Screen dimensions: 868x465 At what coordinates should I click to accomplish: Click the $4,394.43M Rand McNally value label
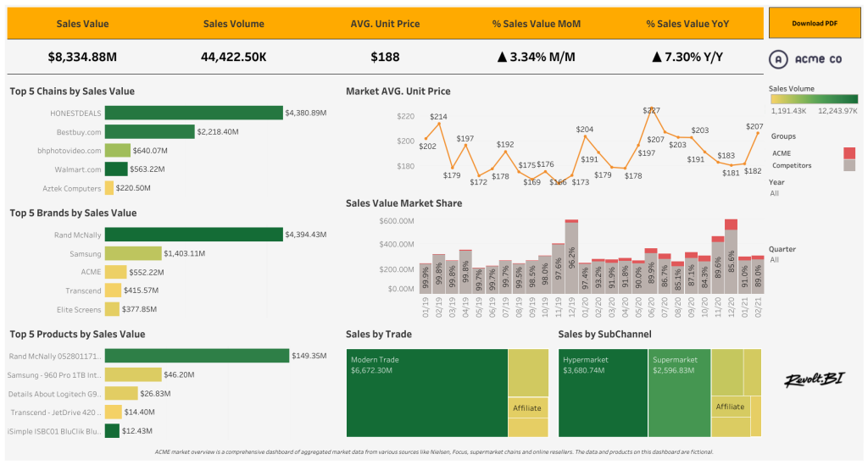[305, 235]
